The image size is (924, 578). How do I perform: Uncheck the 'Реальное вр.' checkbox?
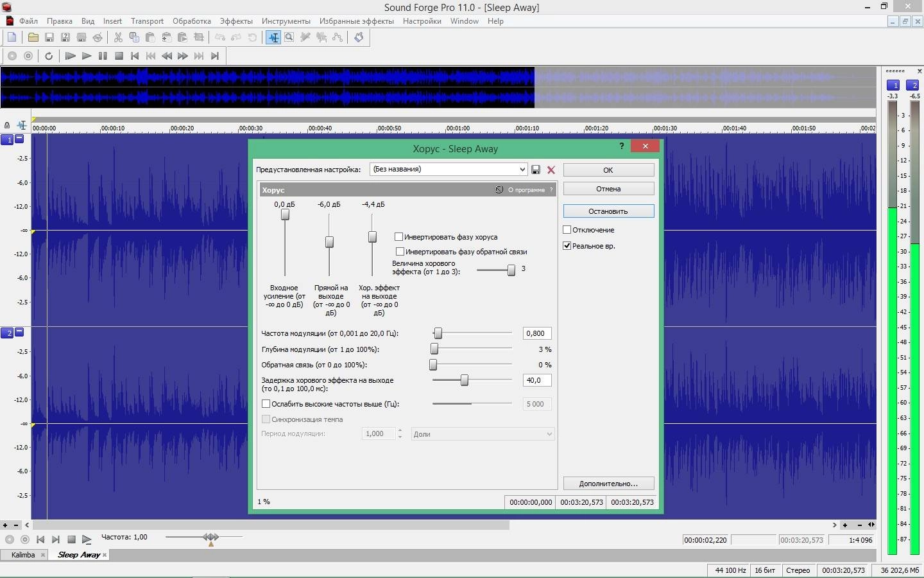(x=567, y=245)
